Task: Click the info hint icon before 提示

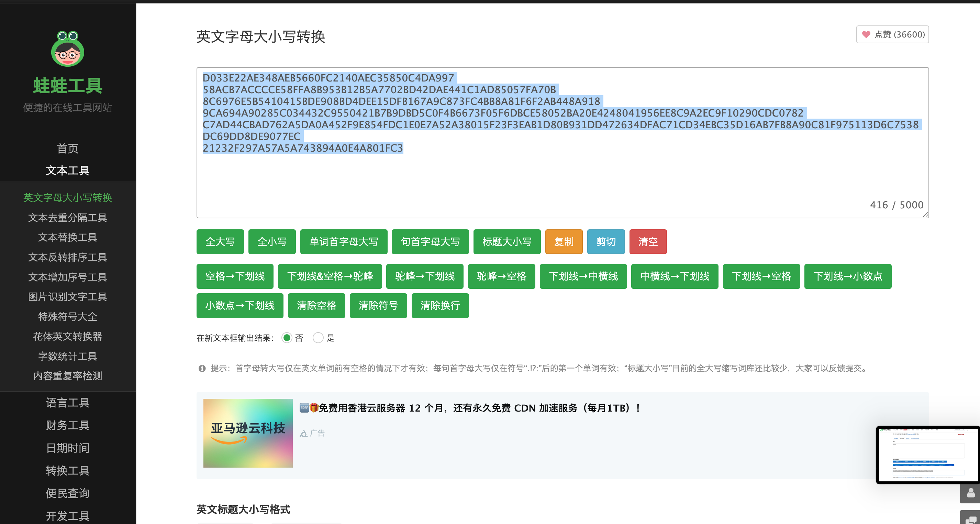Action: tap(202, 368)
